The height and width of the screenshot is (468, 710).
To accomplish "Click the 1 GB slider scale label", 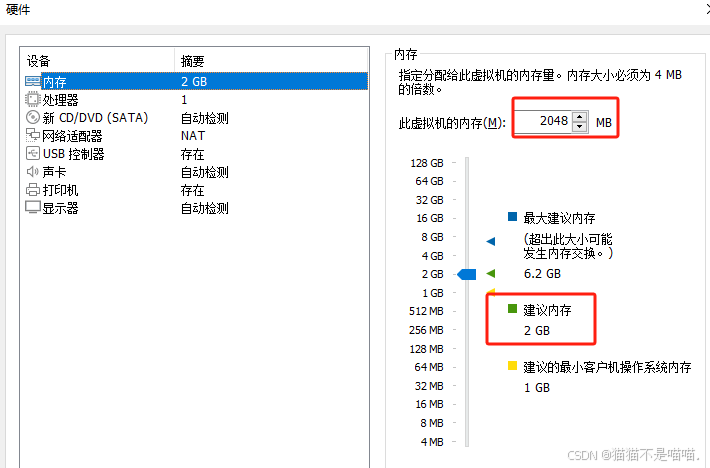I will pos(432,293).
